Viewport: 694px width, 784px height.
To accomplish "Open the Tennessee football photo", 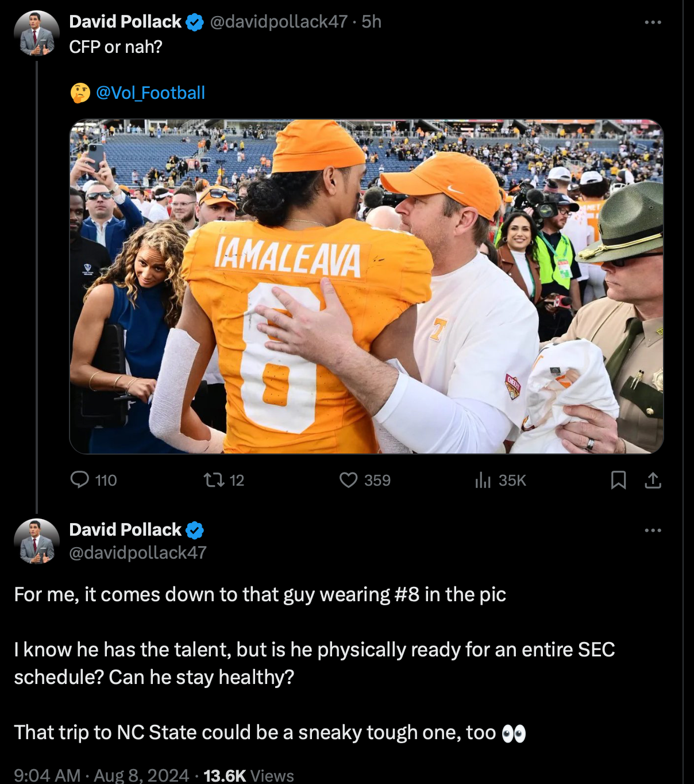I will [x=367, y=286].
